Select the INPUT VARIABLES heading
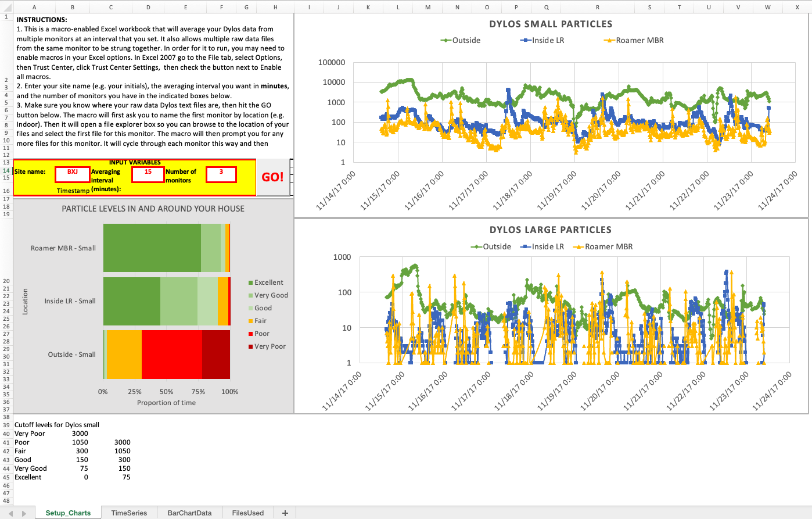The height and width of the screenshot is (519, 812). (135, 163)
